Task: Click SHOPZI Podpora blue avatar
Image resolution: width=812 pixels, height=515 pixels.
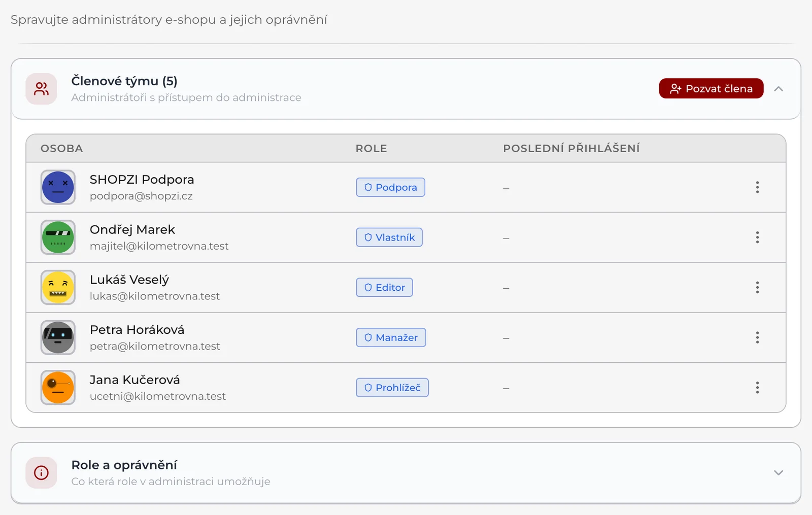Action: (58, 187)
